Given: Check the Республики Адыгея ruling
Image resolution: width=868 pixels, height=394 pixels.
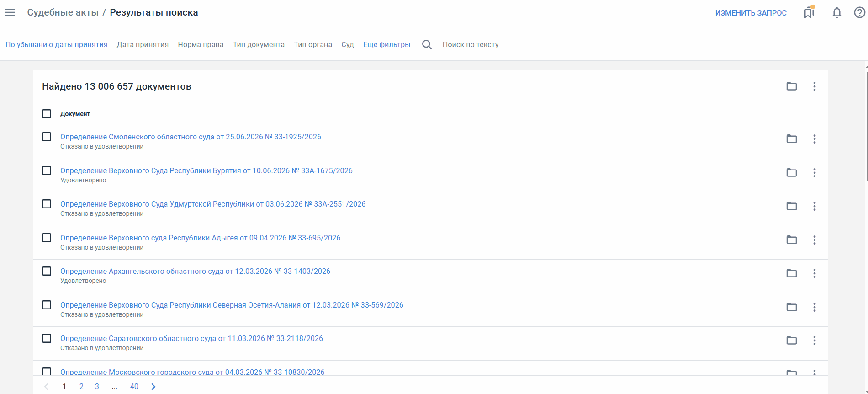Looking at the screenshot, I should tap(47, 238).
